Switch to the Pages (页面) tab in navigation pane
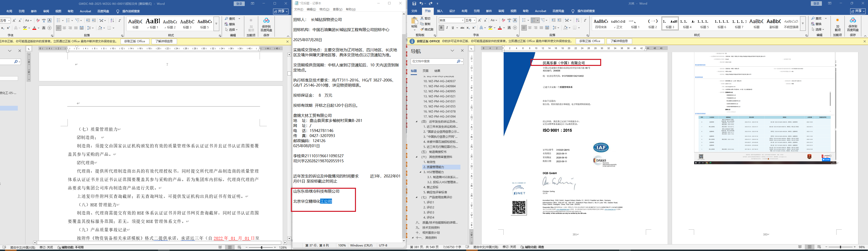Image resolution: width=868 pixels, height=251 pixels. pyautogui.click(x=426, y=71)
